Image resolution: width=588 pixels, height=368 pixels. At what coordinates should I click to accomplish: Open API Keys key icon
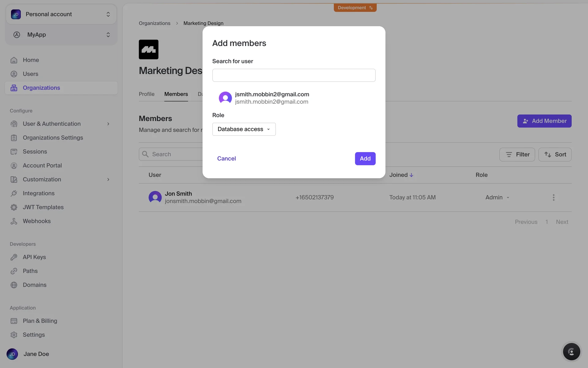[x=14, y=257]
